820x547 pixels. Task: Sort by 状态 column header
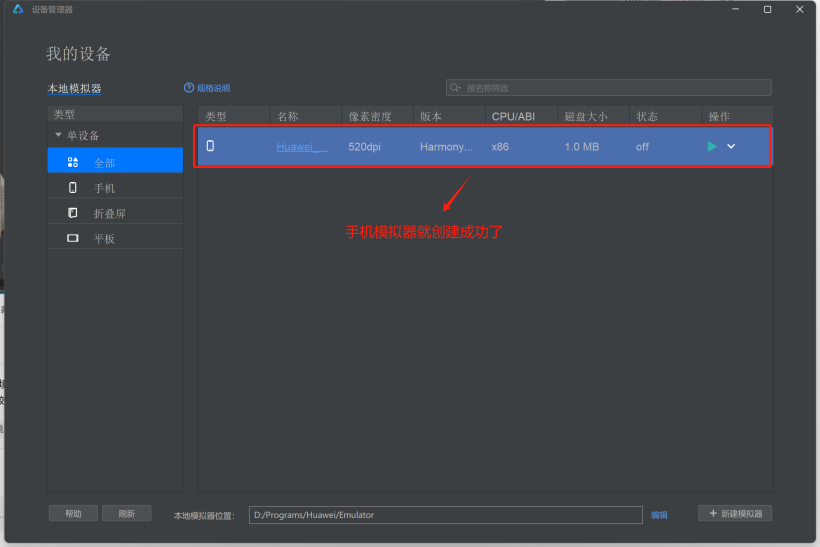[x=647, y=116]
